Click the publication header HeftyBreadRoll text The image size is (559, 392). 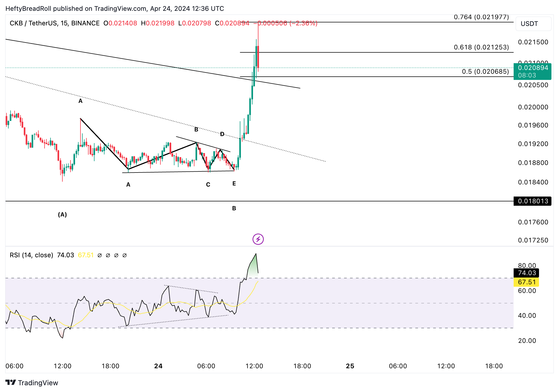tap(28, 9)
